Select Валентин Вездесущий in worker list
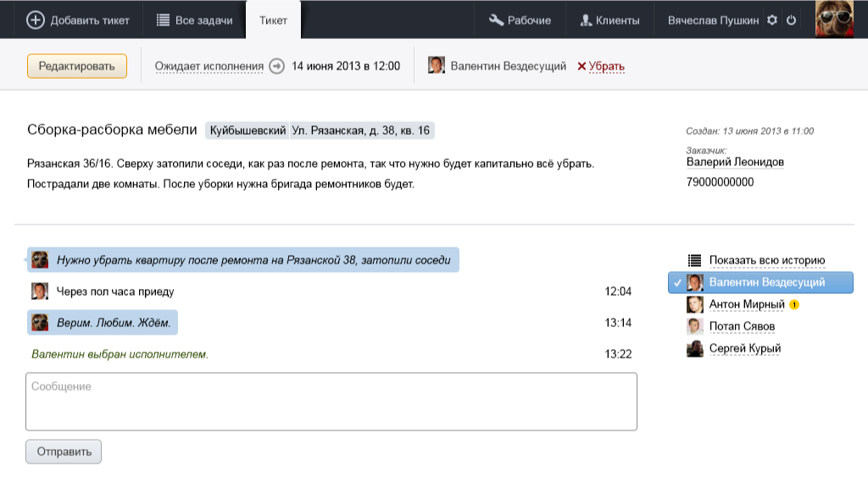This screenshot has height=494, width=868. coord(766,282)
